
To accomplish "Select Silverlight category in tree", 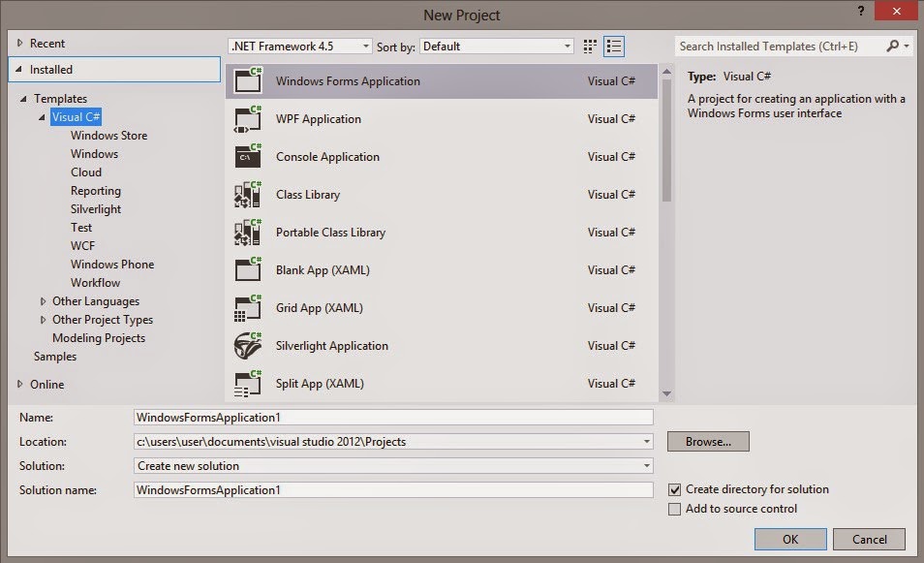I will click(96, 208).
